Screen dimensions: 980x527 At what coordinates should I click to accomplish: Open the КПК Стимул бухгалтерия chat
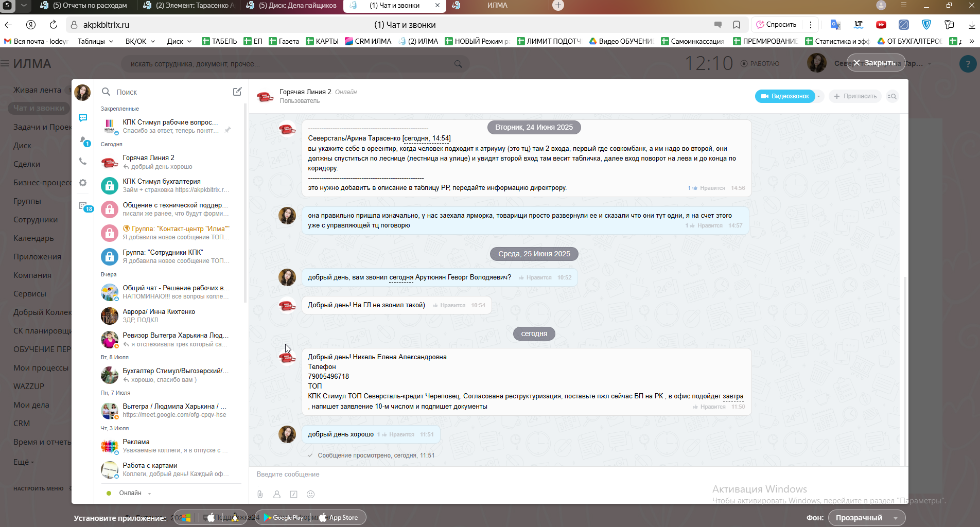[169, 185]
